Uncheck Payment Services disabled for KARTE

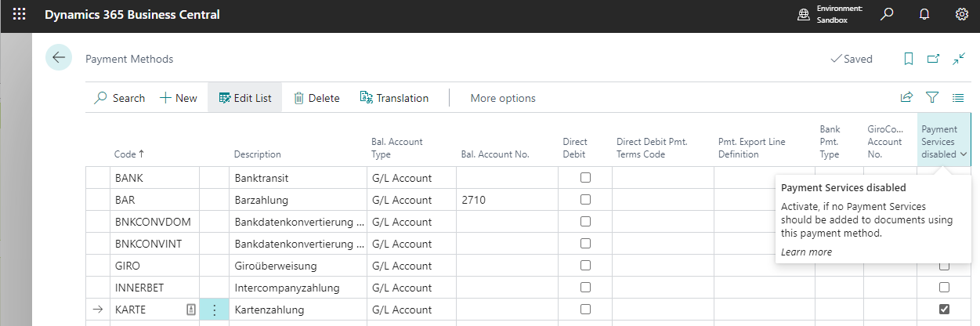coord(944,310)
